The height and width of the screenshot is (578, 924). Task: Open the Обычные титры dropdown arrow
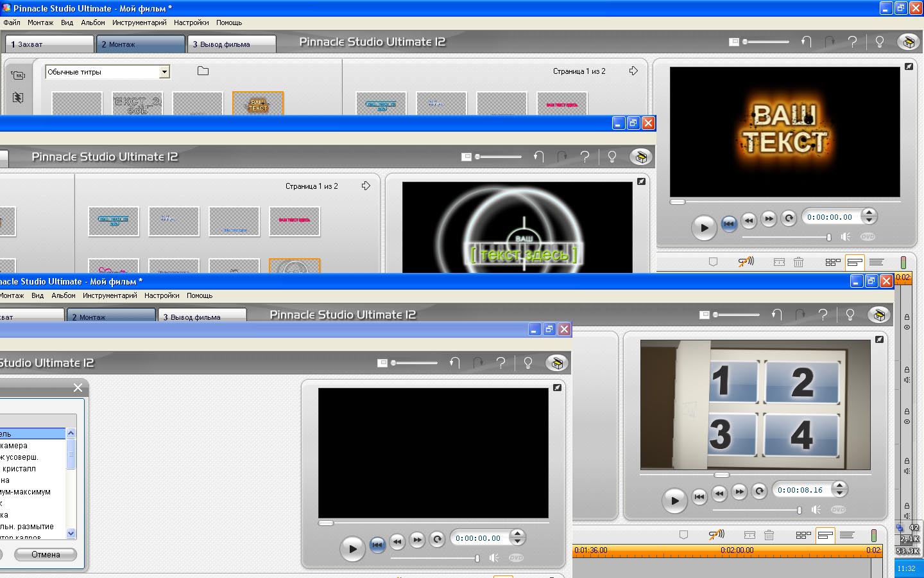164,72
